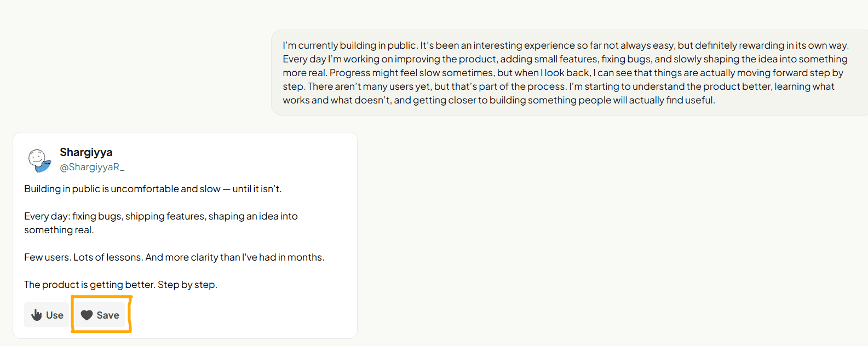This screenshot has height=346, width=868.
Task: Click the heart icon on Save button
Action: pos(87,315)
